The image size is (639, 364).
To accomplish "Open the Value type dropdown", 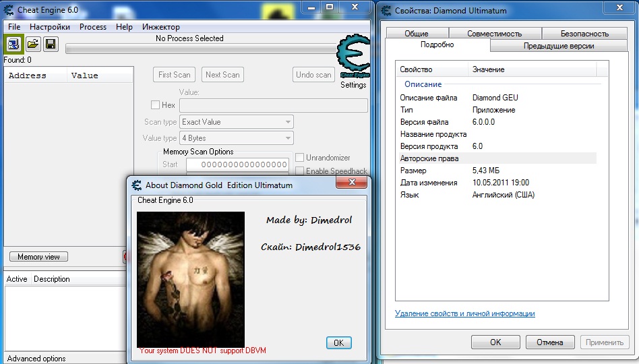I will [x=237, y=138].
